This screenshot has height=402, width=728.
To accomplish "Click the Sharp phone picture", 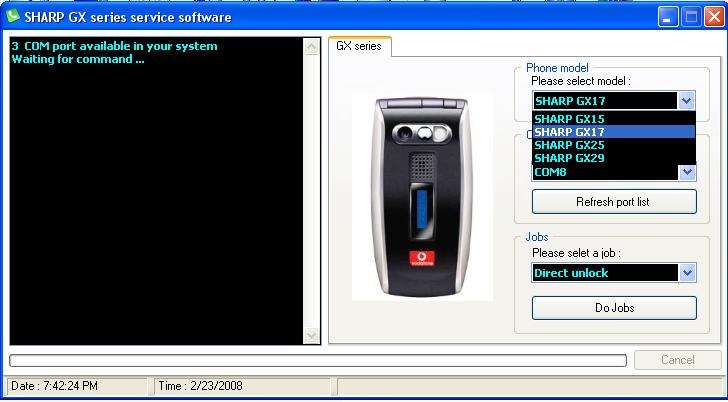I will (422, 197).
